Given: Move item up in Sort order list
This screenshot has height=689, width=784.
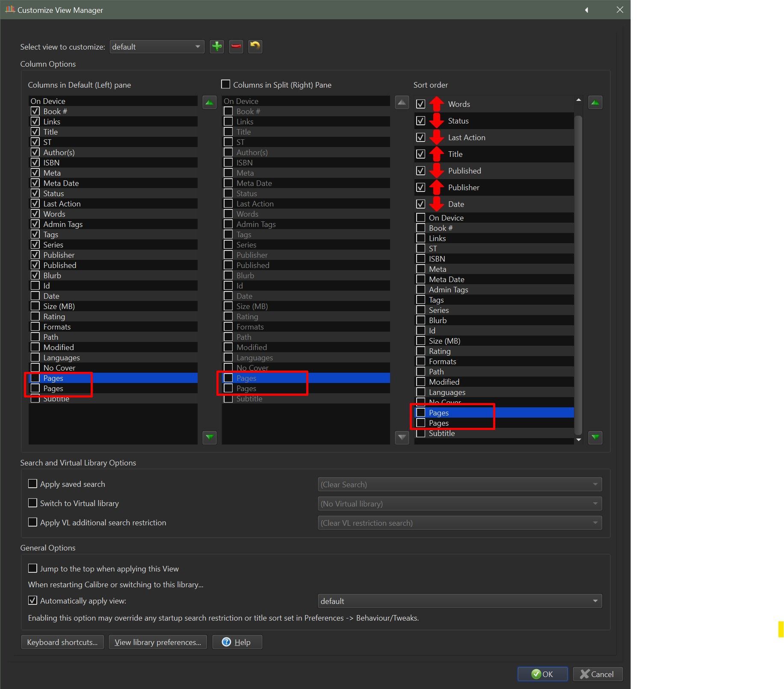Looking at the screenshot, I should [595, 103].
